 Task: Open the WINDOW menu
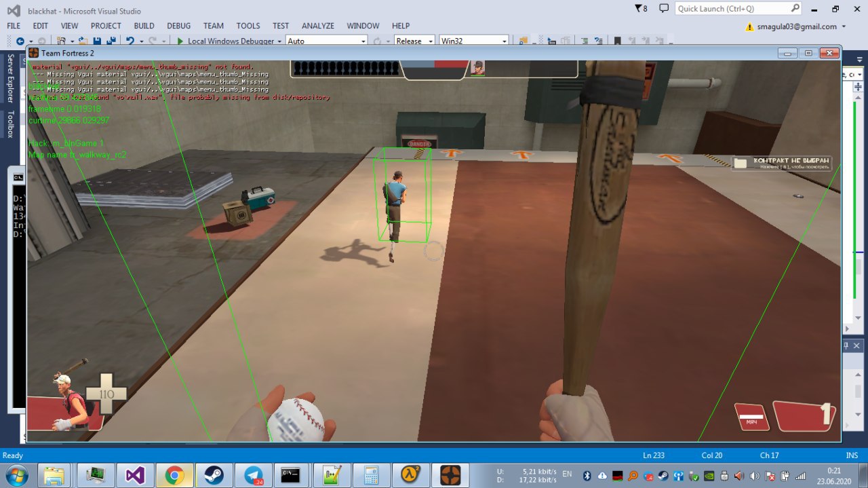coord(363,26)
